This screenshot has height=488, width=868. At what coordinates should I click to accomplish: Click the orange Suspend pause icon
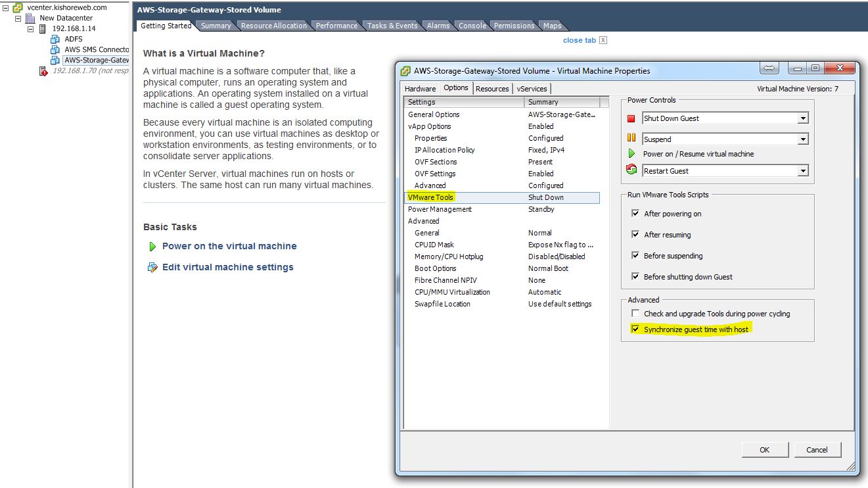[631, 139]
